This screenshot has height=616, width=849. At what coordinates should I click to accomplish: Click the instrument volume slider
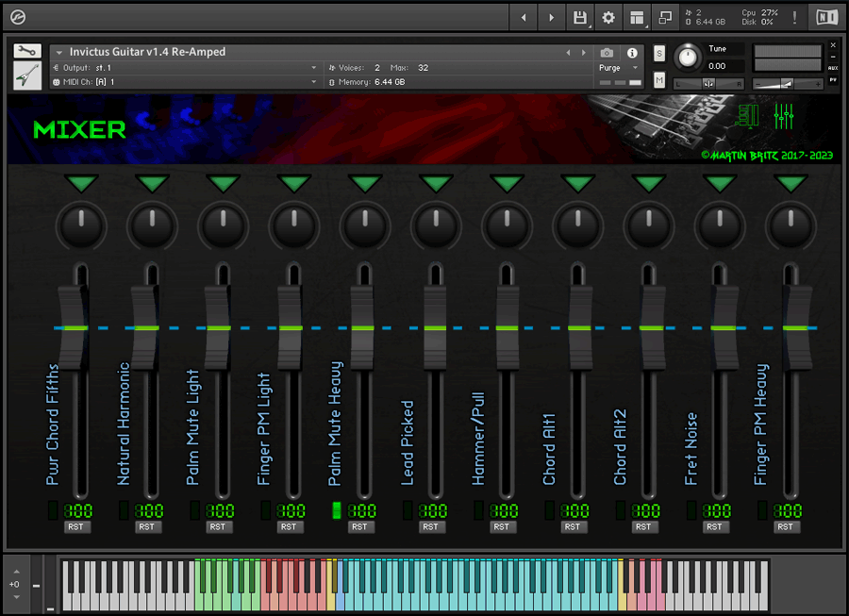tap(788, 84)
